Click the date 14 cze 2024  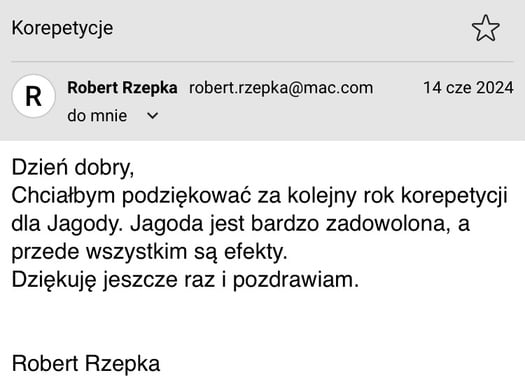click(x=468, y=88)
